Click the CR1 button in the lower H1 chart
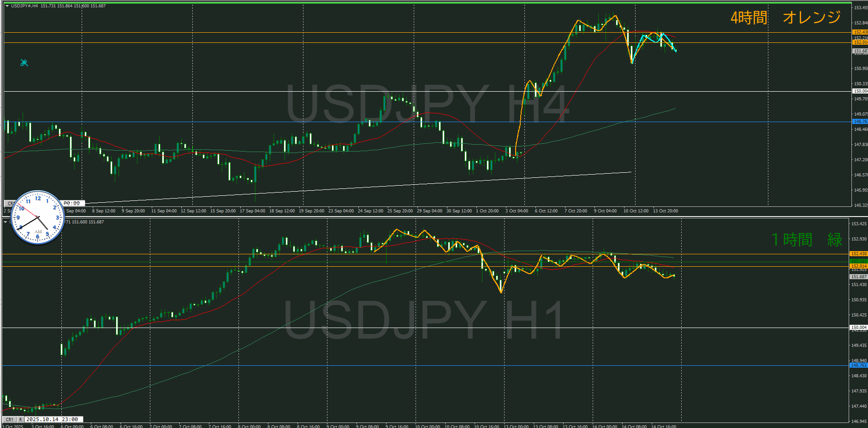 [9, 419]
